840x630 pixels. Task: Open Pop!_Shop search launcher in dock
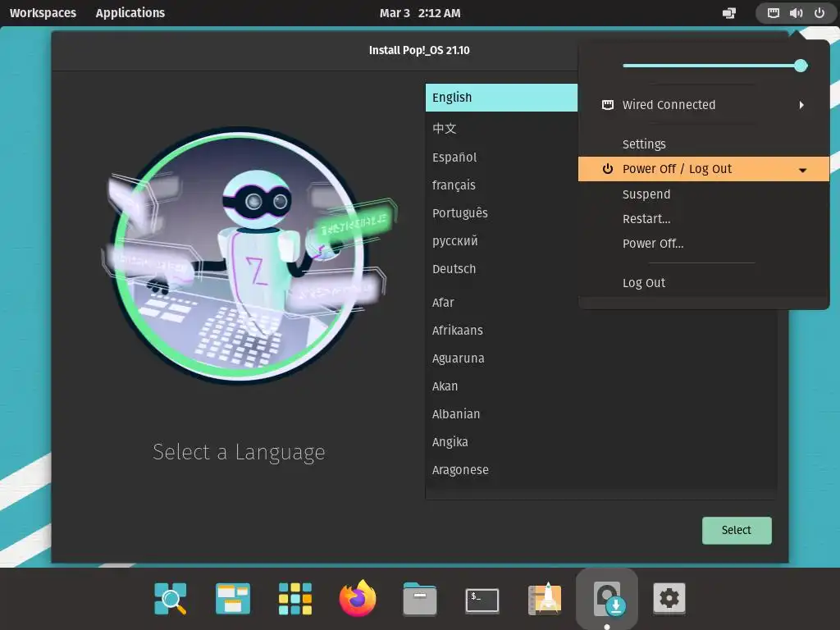[171, 598]
